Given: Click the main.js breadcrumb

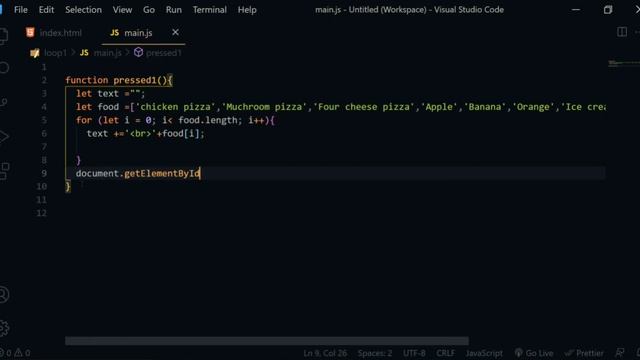Looking at the screenshot, I should [x=107, y=53].
